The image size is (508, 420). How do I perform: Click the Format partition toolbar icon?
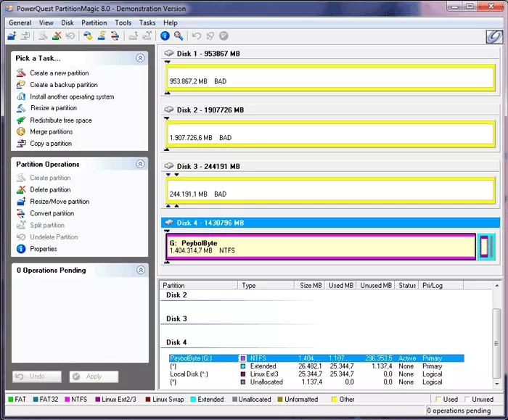pyautogui.click(x=102, y=36)
